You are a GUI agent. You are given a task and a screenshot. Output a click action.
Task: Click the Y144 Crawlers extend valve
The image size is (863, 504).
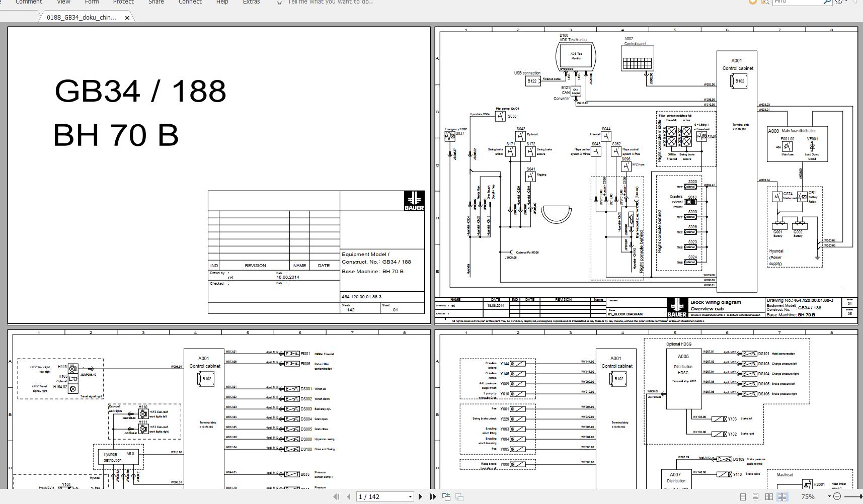(518, 364)
